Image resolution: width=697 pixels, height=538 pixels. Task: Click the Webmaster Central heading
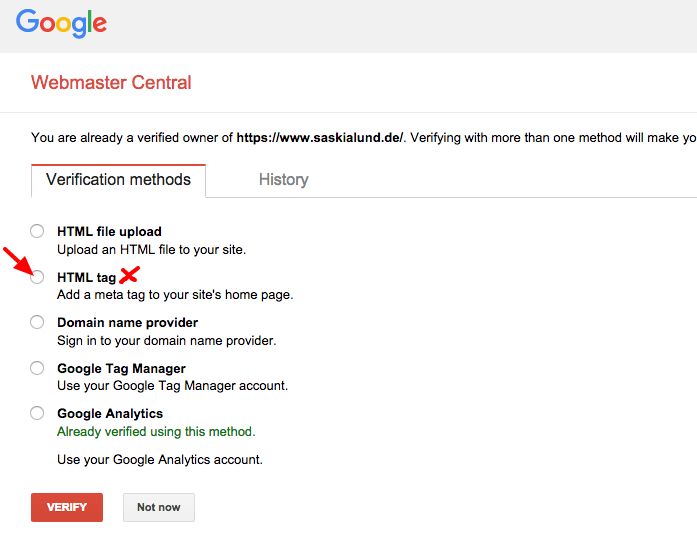[111, 82]
